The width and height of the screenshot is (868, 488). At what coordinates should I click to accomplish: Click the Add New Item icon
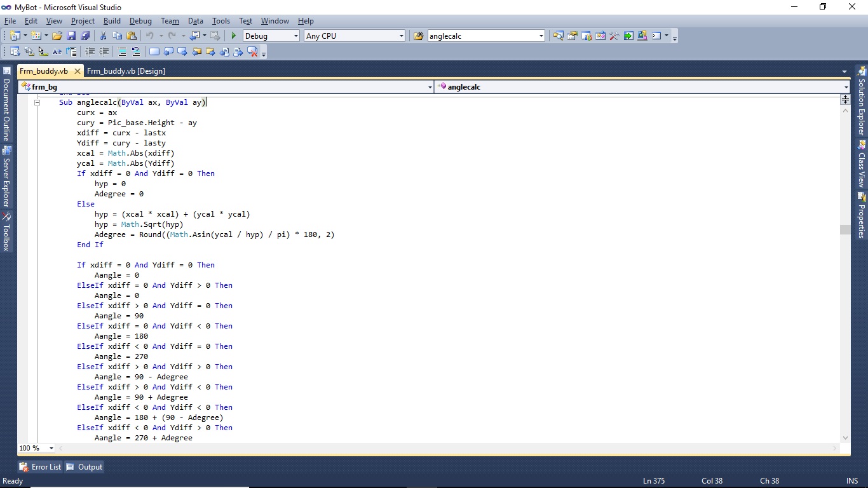[x=36, y=36]
